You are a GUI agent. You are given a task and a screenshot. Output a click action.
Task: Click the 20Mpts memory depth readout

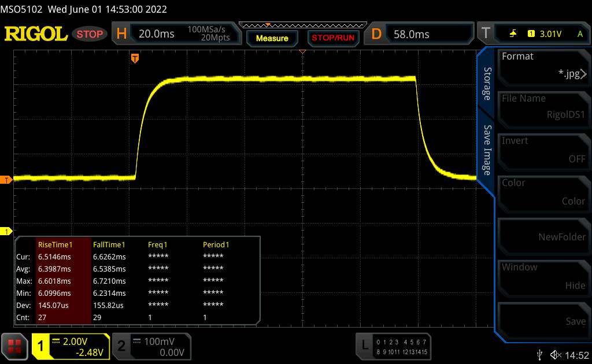pyautogui.click(x=215, y=38)
